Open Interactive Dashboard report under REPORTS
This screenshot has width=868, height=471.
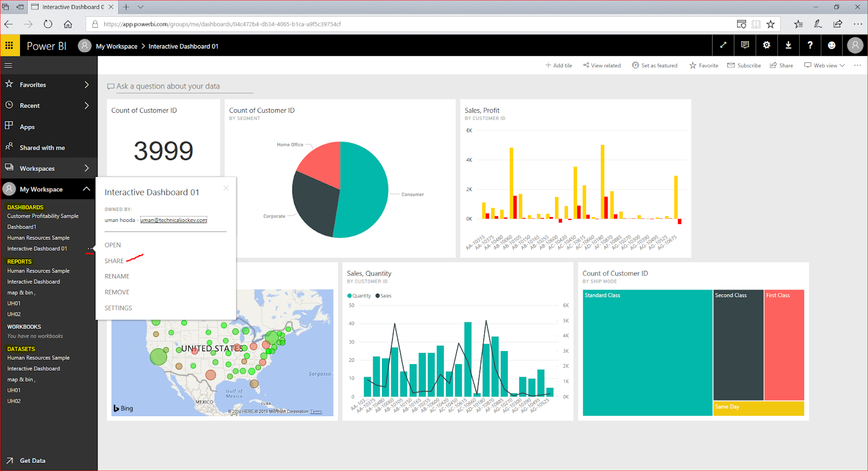click(34, 282)
